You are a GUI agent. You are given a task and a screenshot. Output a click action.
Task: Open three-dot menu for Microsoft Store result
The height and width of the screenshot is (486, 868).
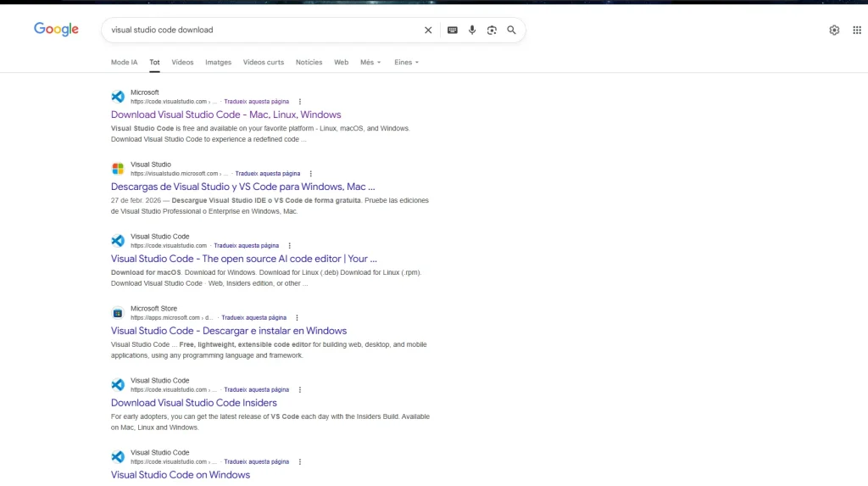[x=297, y=318]
